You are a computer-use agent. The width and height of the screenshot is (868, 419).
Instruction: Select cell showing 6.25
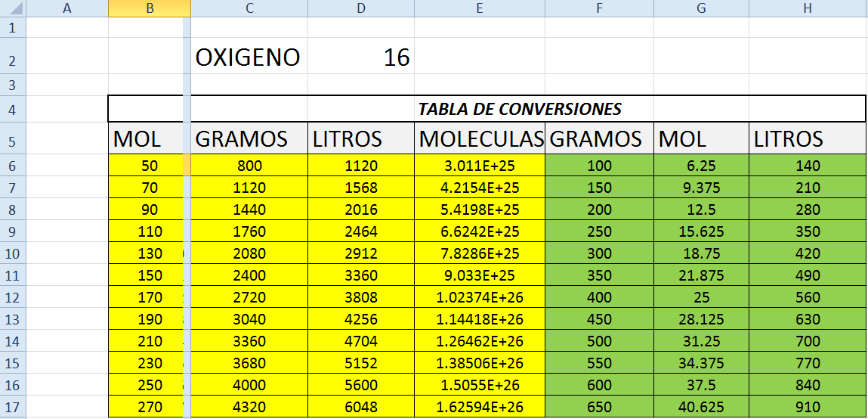(x=701, y=165)
